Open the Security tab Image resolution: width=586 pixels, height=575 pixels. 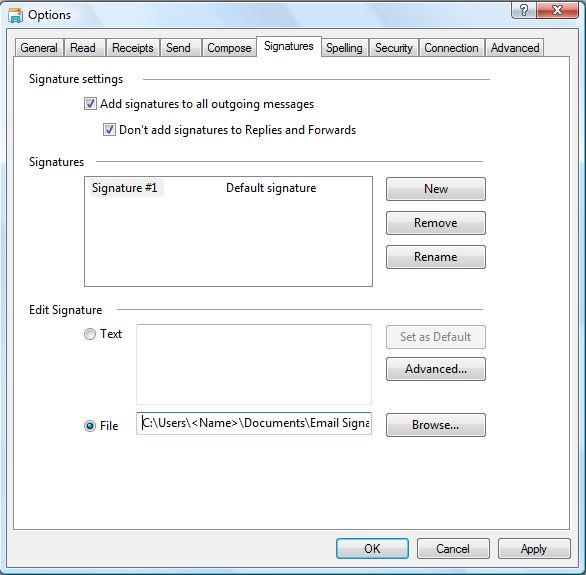[394, 48]
